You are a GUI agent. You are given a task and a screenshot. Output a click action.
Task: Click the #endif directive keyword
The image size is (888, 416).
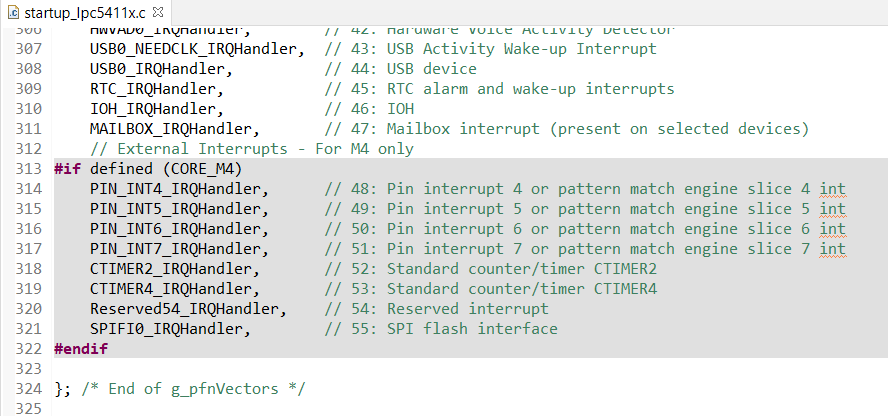tap(81, 348)
